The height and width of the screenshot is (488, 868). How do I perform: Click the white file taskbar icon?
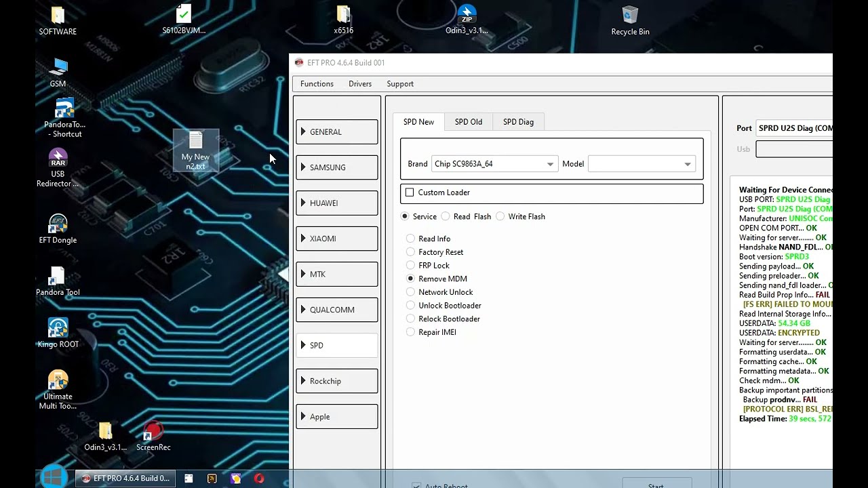(189, 479)
